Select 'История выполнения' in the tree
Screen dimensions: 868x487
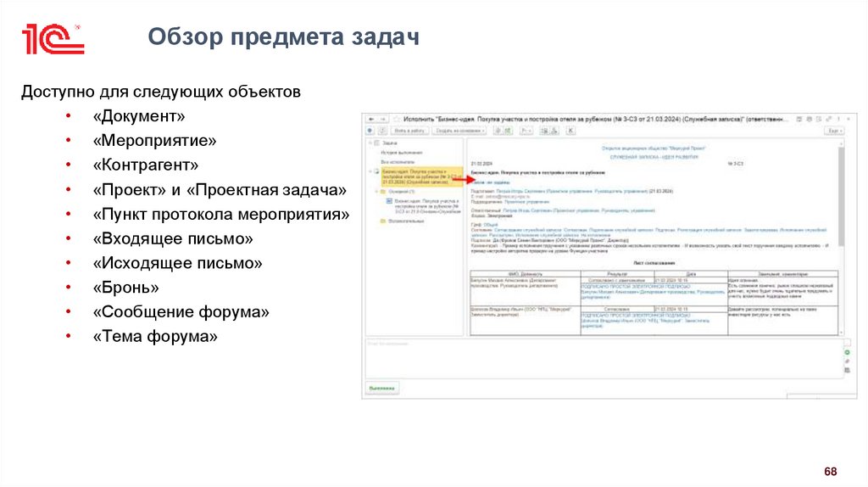pyautogui.click(x=401, y=153)
